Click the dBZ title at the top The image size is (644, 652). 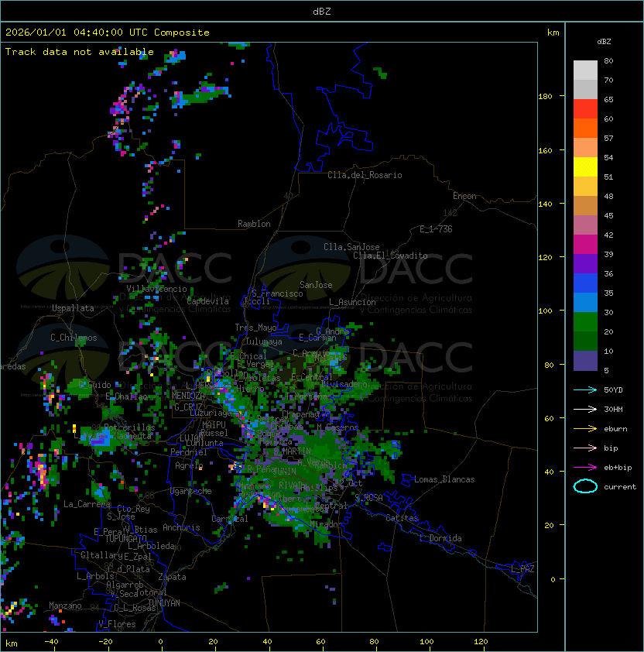[321, 11]
